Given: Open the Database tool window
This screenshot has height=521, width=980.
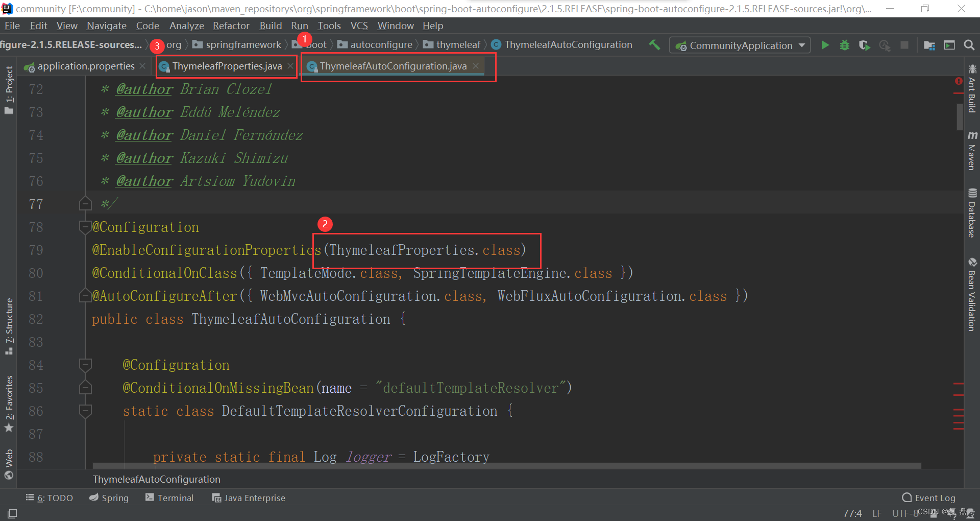Looking at the screenshot, I should [x=972, y=213].
